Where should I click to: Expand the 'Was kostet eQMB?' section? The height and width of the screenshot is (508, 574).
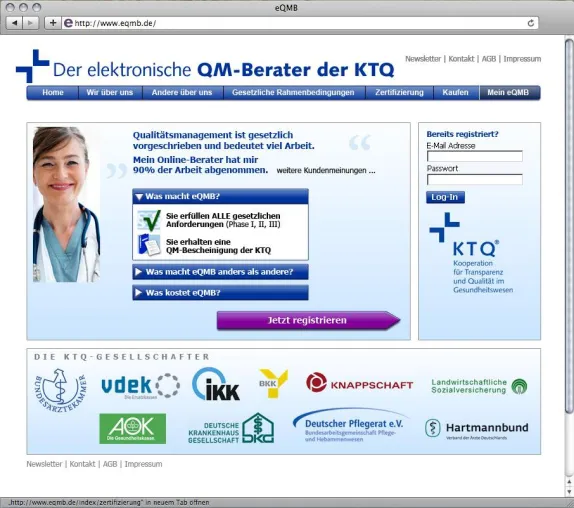pyautogui.click(x=220, y=293)
